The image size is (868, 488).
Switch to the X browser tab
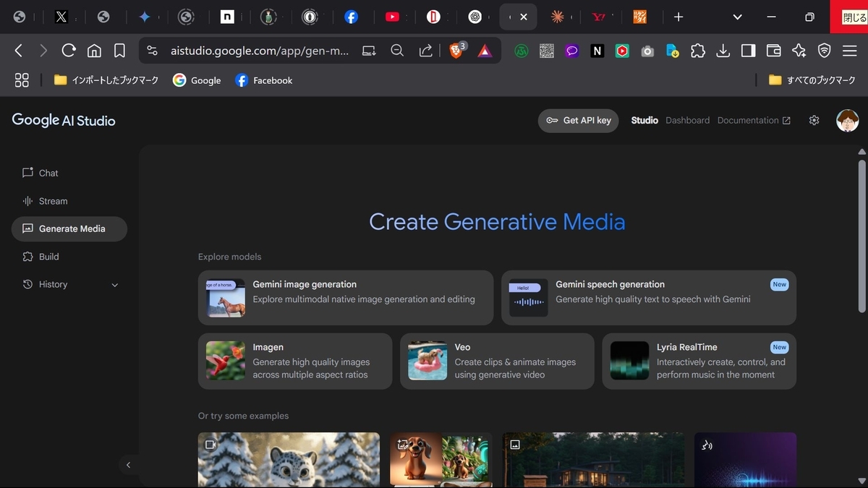pyautogui.click(x=61, y=17)
